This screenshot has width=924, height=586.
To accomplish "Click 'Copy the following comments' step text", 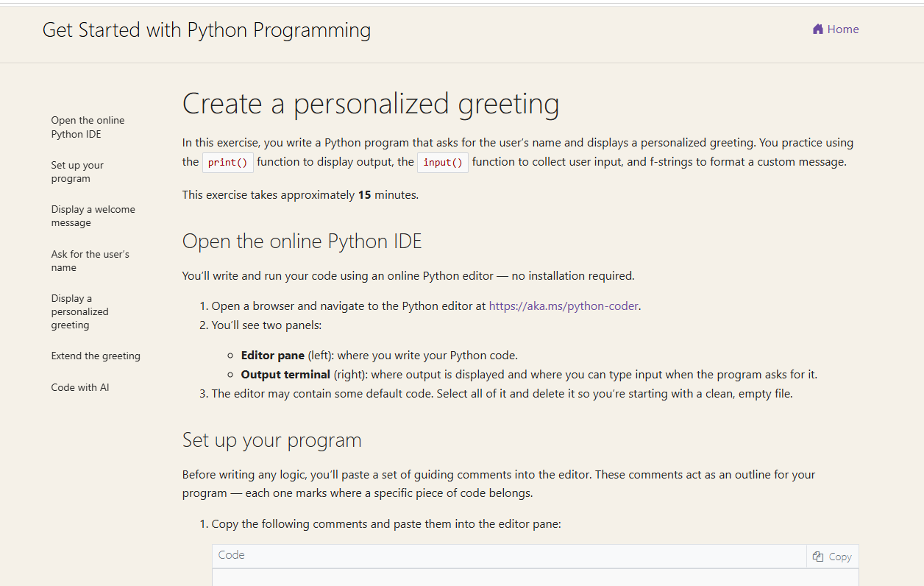I will [x=386, y=524].
